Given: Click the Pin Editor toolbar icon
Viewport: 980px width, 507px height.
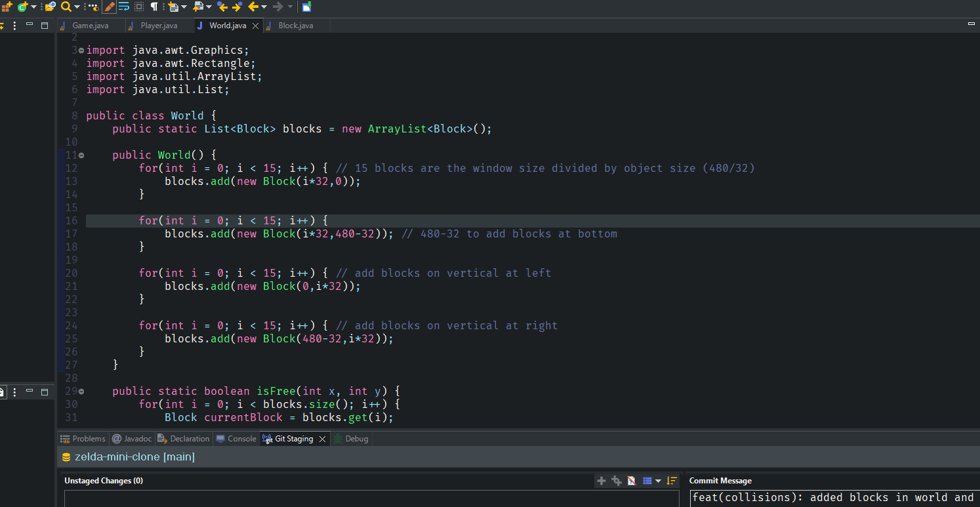Looking at the screenshot, I should click(306, 7).
